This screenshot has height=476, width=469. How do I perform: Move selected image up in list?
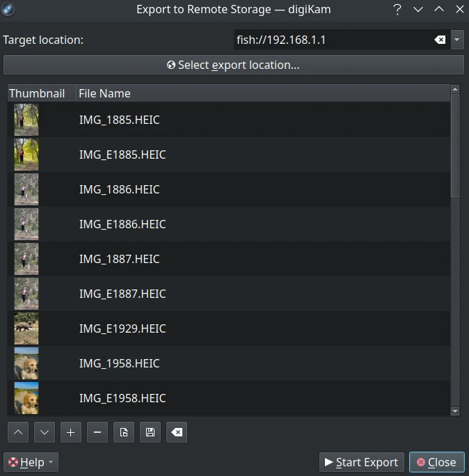click(x=19, y=432)
